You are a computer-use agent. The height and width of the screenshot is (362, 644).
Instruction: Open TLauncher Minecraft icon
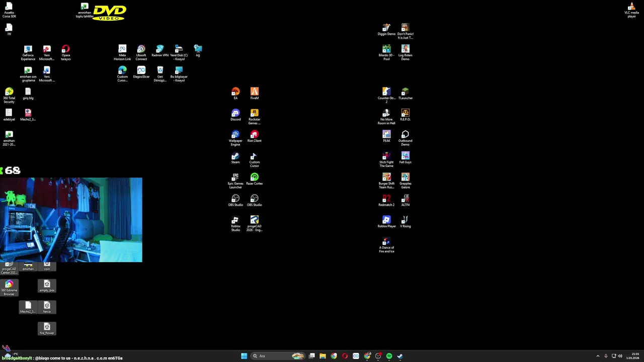coord(406,94)
